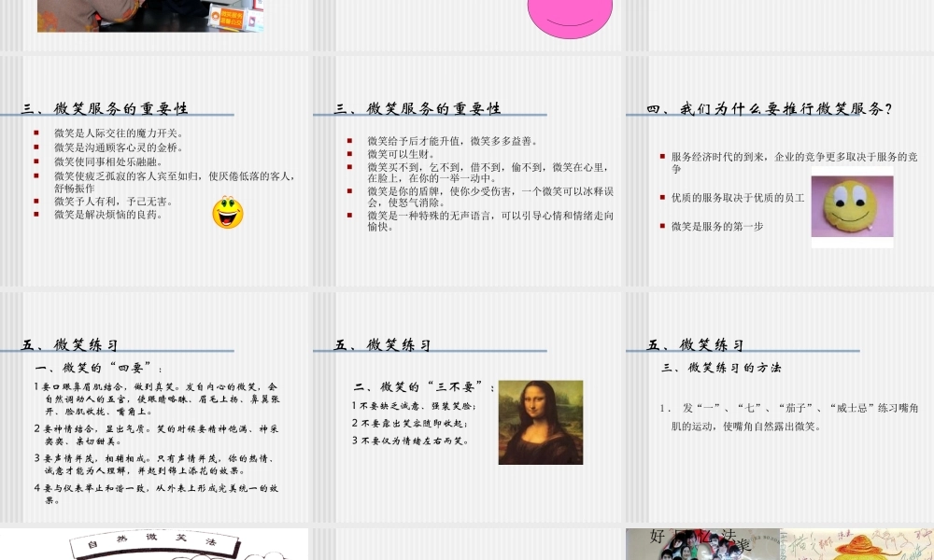Click bullet 微笑给予后才能升值，微笑多多益善。
Image resolution: width=934 pixels, height=560 pixels.
click(x=454, y=141)
